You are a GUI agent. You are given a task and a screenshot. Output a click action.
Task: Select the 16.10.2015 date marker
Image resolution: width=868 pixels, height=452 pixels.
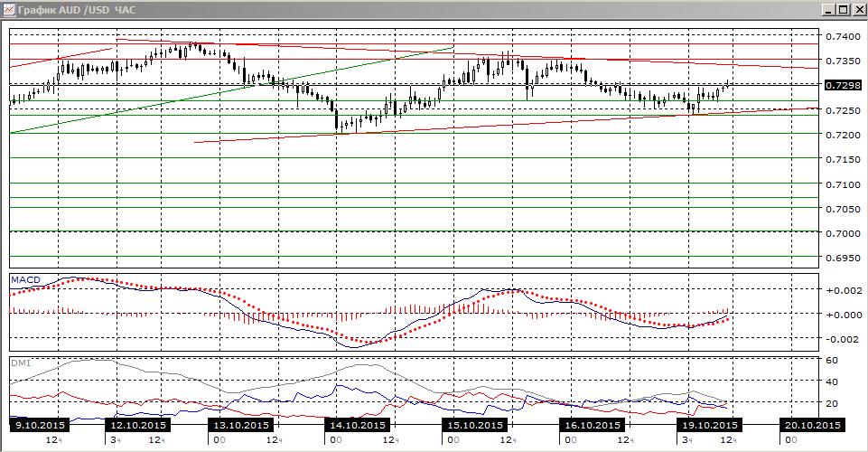(593, 425)
